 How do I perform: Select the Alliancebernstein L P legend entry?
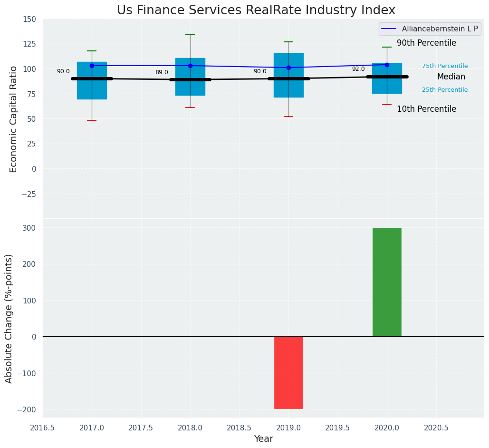coord(440,29)
